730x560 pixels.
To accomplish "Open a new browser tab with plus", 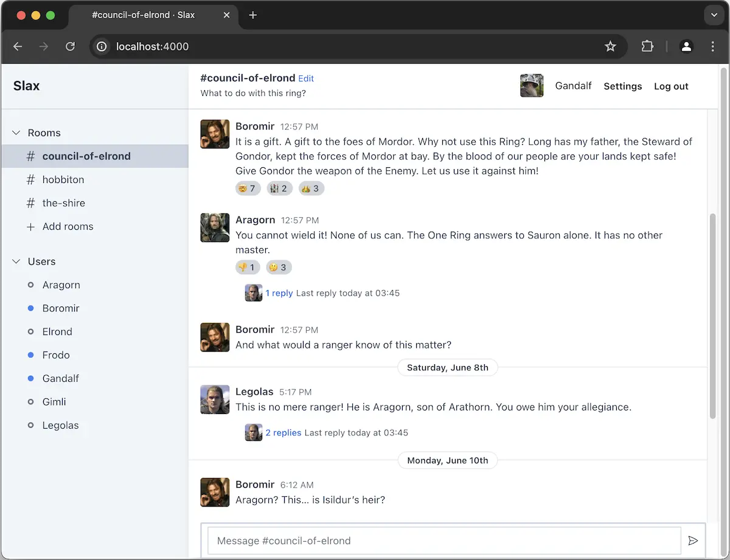I will [x=253, y=15].
